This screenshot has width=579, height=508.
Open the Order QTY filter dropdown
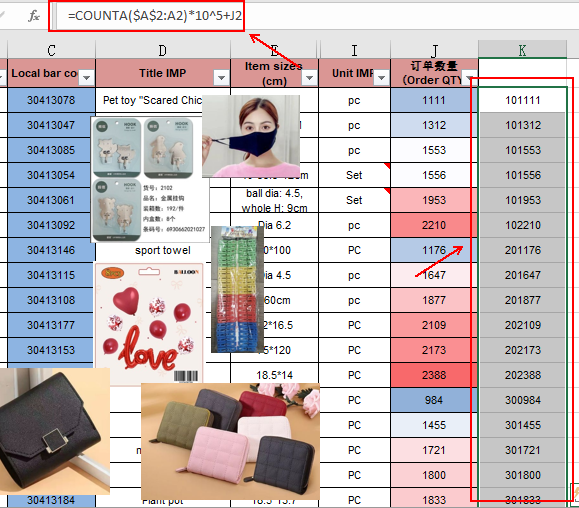tap(469, 78)
